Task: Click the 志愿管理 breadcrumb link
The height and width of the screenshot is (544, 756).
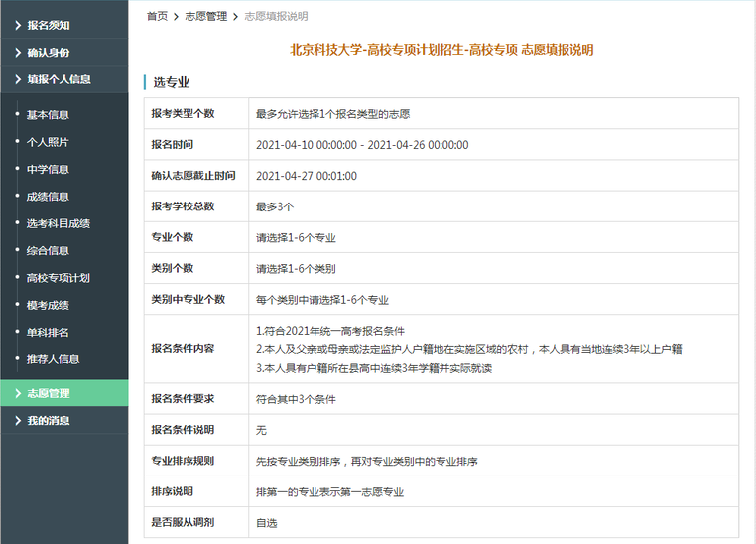Action: [x=205, y=17]
